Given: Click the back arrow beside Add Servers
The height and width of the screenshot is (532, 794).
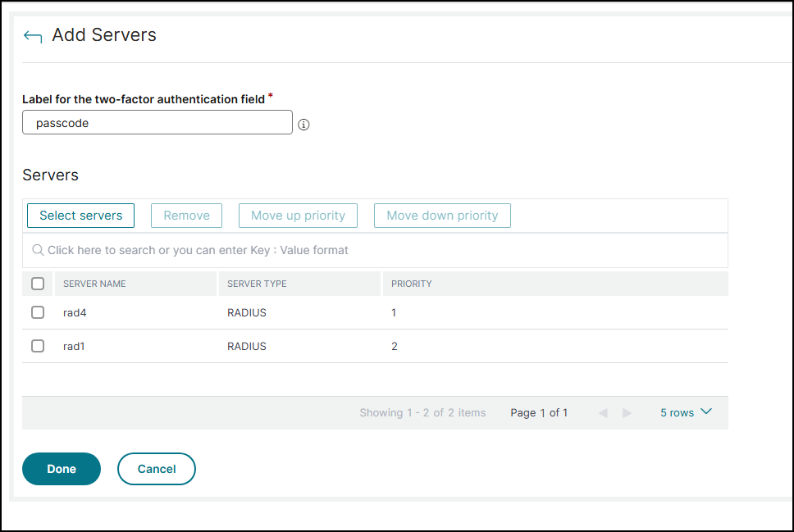Looking at the screenshot, I should (x=33, y=36).
